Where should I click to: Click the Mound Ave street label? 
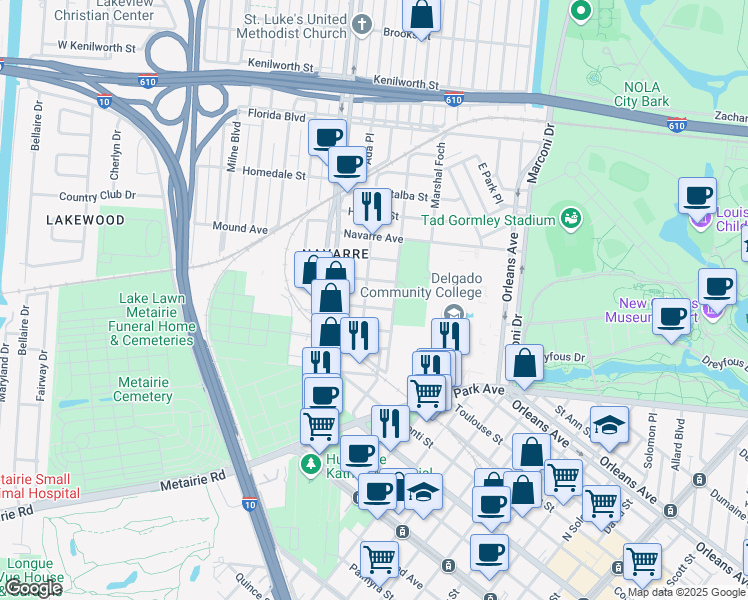click(x=240, y=228)
